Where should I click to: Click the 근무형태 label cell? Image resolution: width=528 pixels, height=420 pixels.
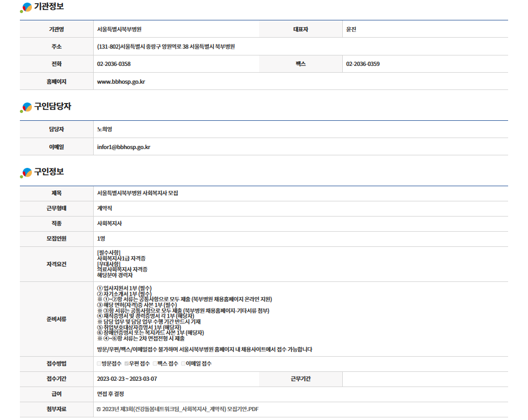click(x=57, y=208)
